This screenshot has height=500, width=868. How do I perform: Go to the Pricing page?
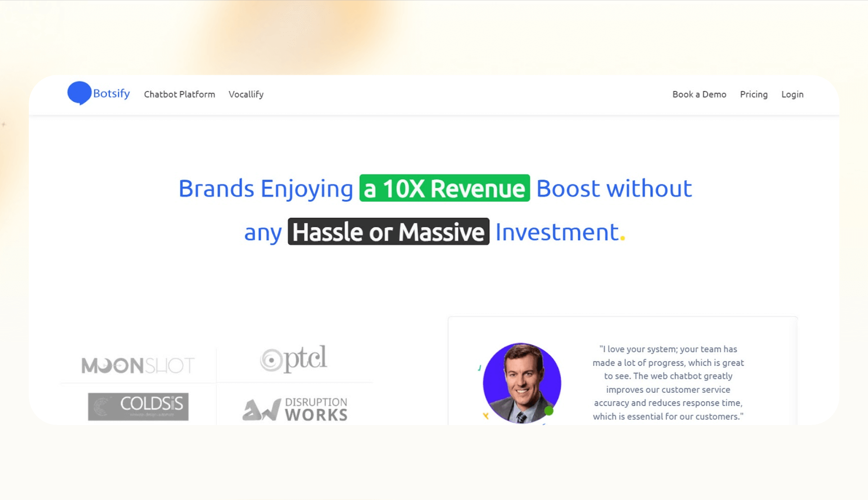[753, 94]
